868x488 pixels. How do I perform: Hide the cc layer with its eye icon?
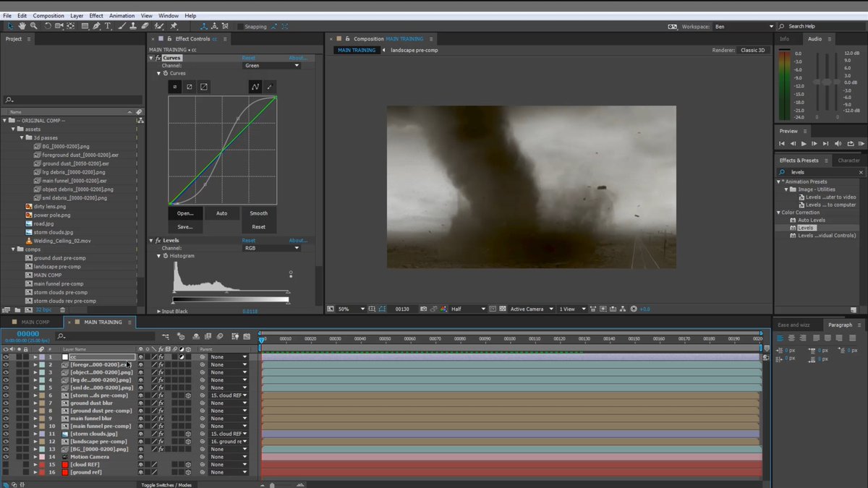tap(6, 356)
